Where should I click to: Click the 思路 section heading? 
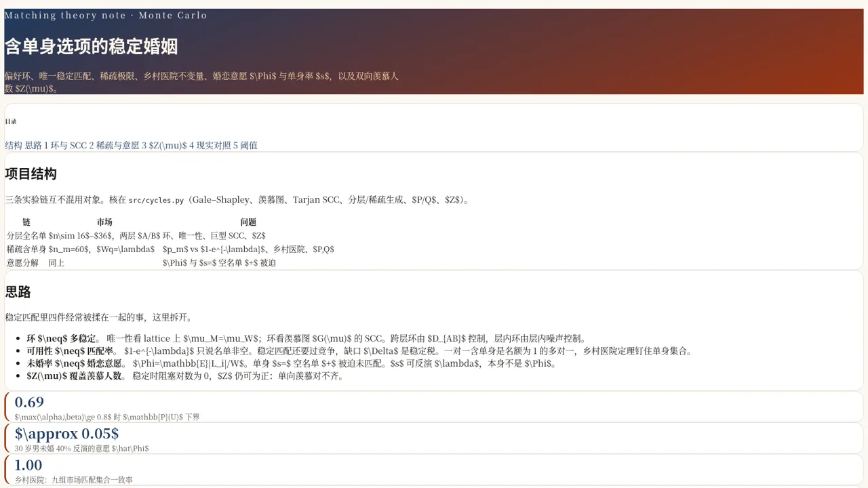tap(18, 292)
